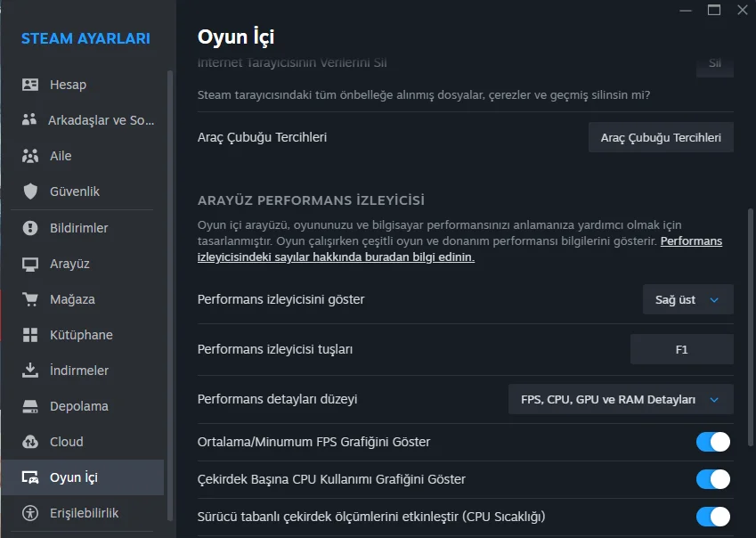This screenshot has width=756, height=538.
Task: Click the Performans detayları düzeyi label
Action: tap(277, 399)
